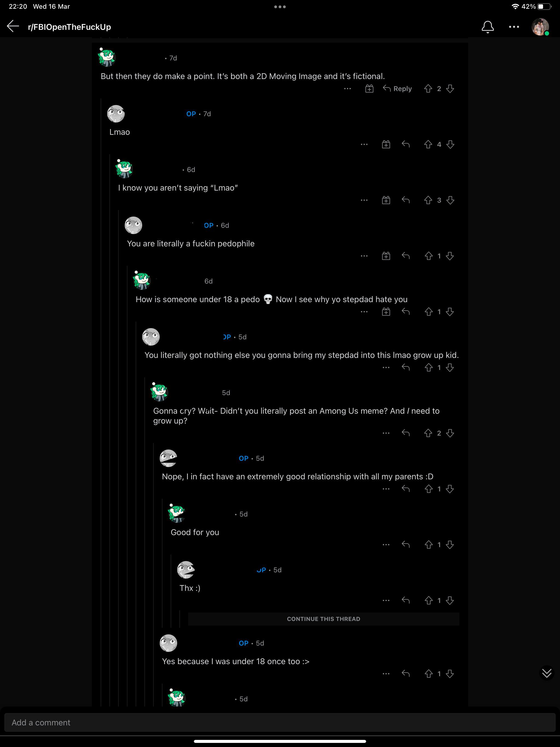The width and height of the screenshot is (560, 747).
Task: Open the gray avatar of the "Nope, I in fact" commenter
Action: (168, 458)
